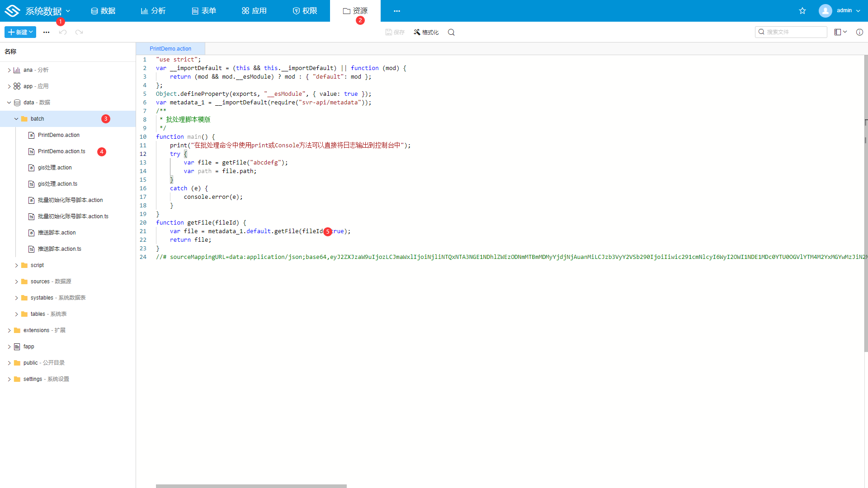The width and height of the screenshot is (868, 488).
Task: Expand the sources data source folder
Action: (x=16, y=282)
